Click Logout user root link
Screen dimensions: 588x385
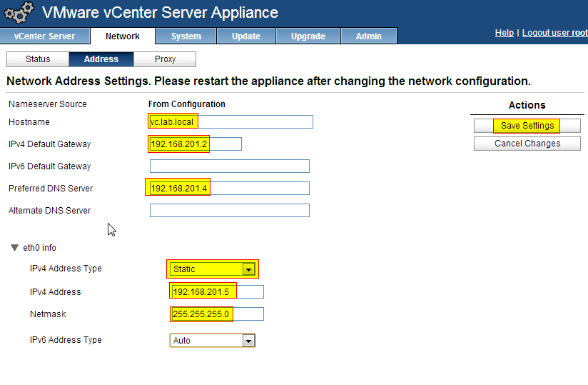pyautogui.click(x=554, y=33)
